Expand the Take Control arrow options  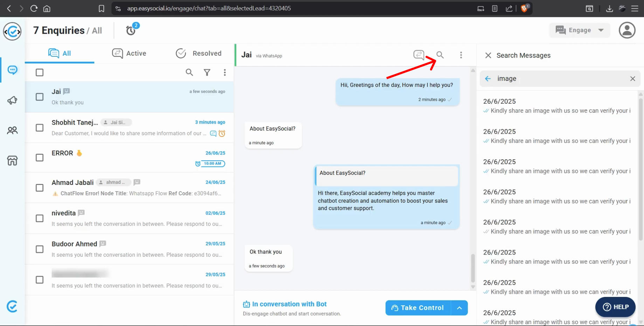pos(459,308)
